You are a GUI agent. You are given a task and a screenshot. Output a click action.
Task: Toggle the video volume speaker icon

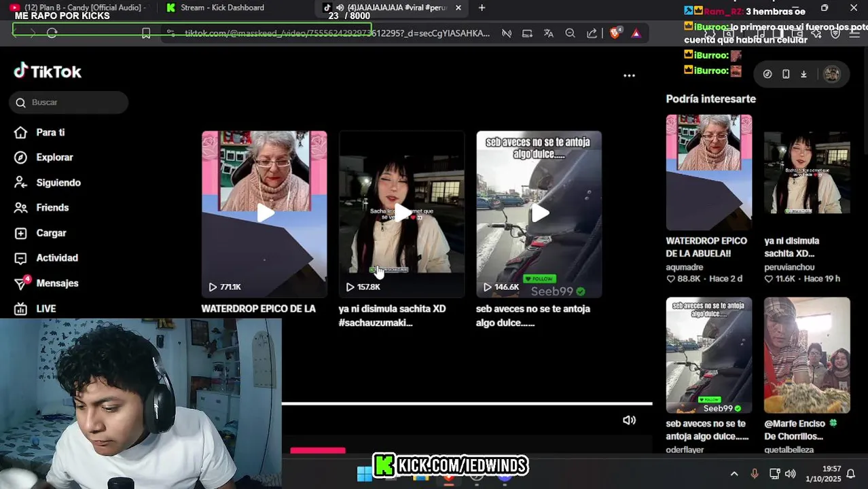pos(629,420)
